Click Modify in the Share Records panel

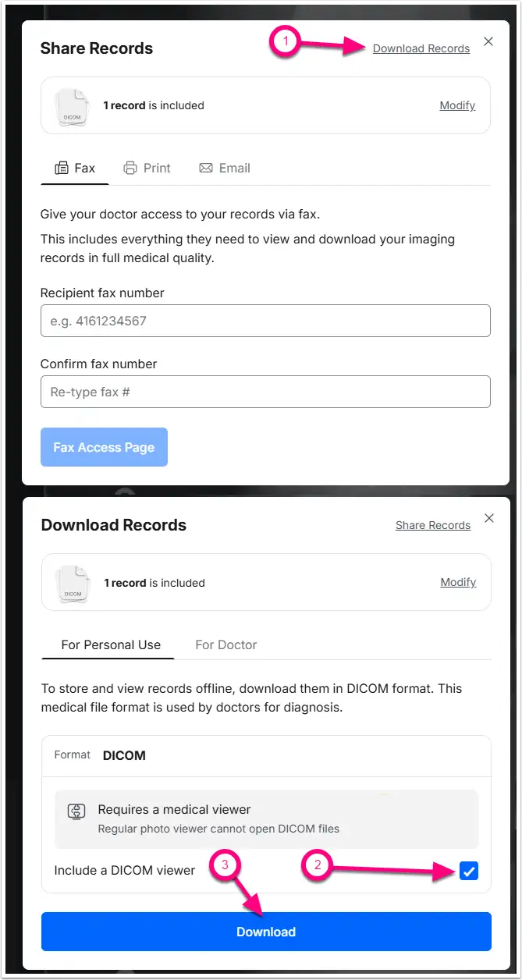457,105
